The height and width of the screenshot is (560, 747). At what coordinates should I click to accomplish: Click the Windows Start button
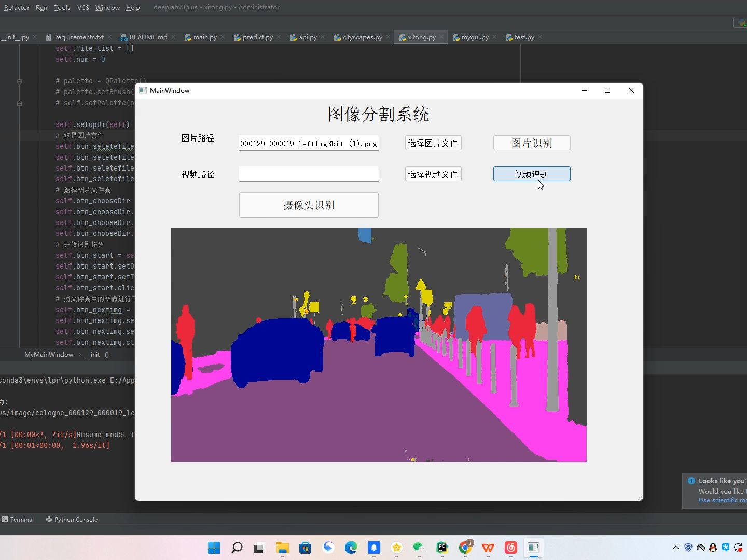[x=214, y=548]
